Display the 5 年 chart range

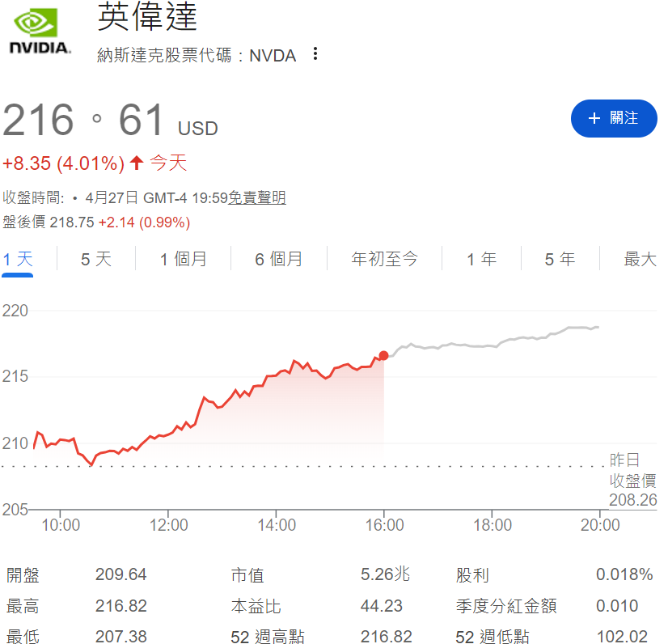(x=560, y=257)
